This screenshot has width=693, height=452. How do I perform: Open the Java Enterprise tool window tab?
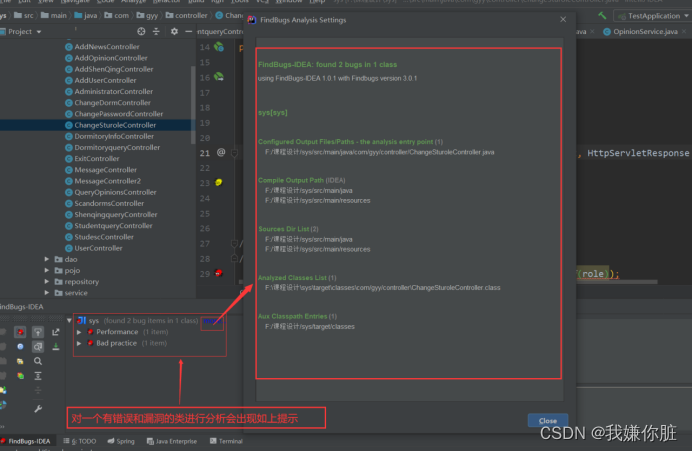pos(171,441)
